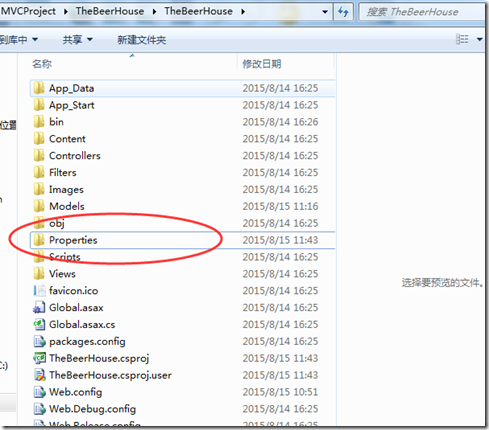Select the Controllers folder name
489x430 pixels.
click(x=75, y=156)
